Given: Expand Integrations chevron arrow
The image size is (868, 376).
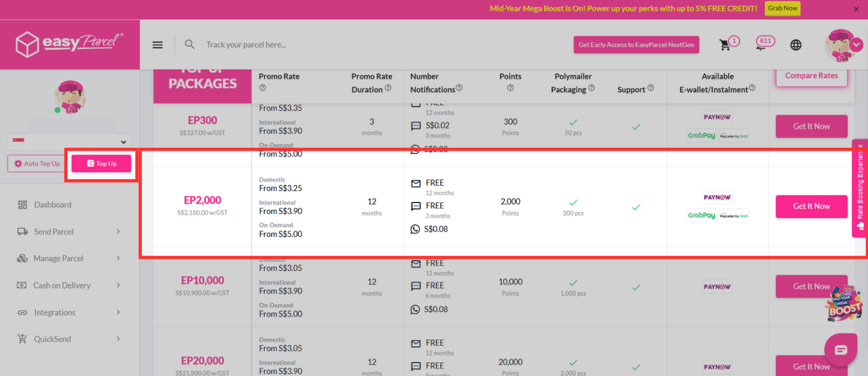Looking at the screenshot, I should (118, 313).
